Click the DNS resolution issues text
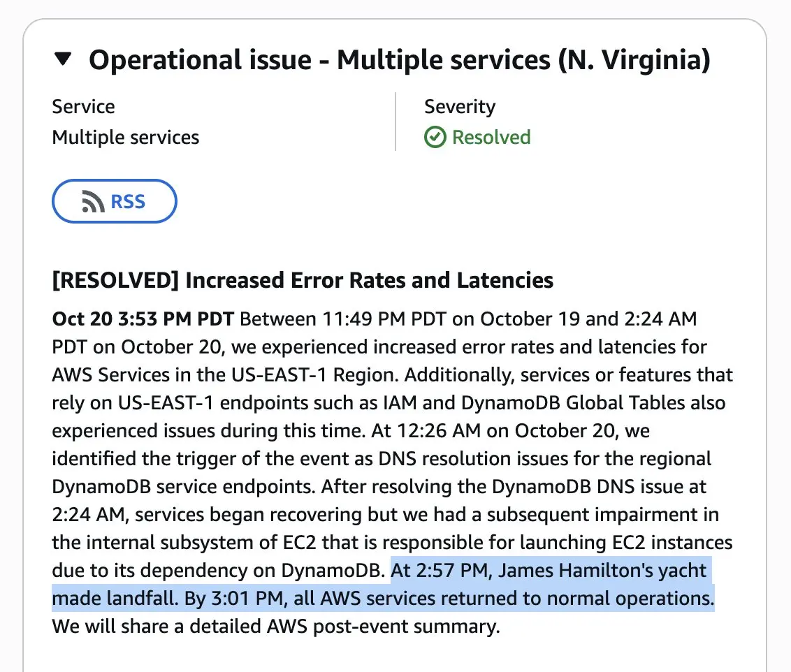The width and height of the screenshot is (791, 672). click(483, 459)
